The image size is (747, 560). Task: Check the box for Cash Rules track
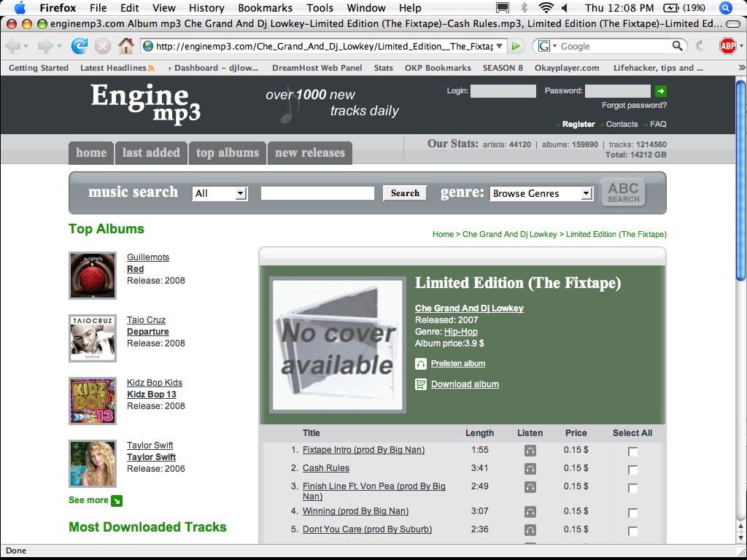pyautogui.click(x=632, y=470)
